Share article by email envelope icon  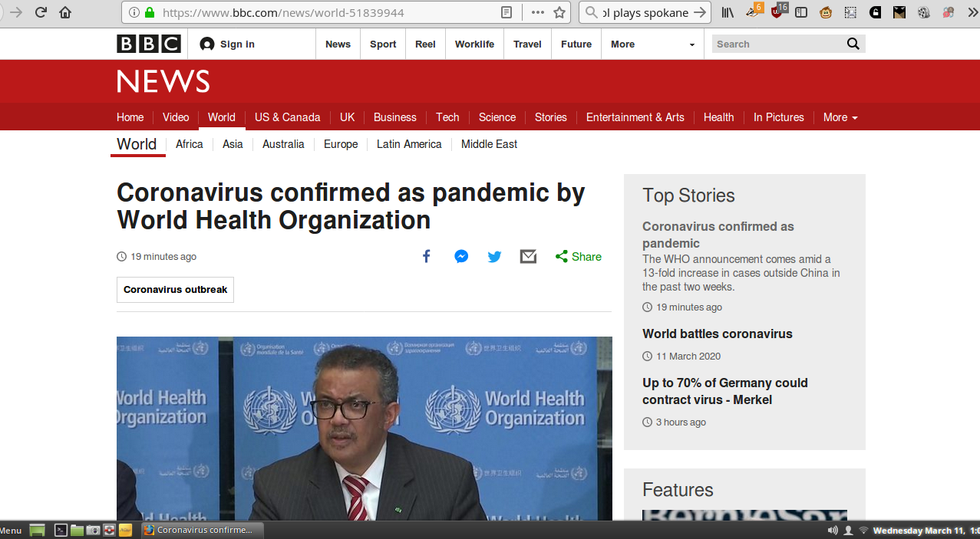coord(528,256)
